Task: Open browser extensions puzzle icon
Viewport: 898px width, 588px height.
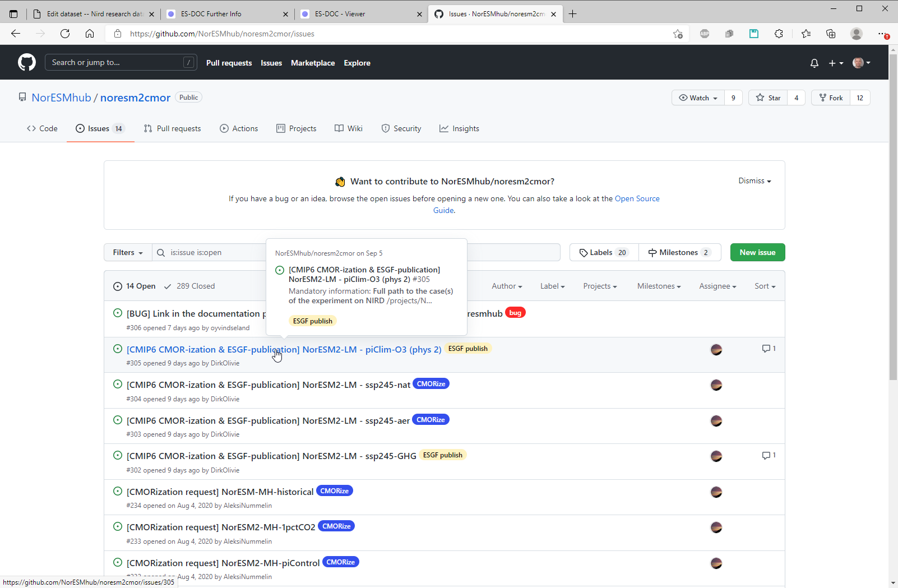Action: point(779,34)
